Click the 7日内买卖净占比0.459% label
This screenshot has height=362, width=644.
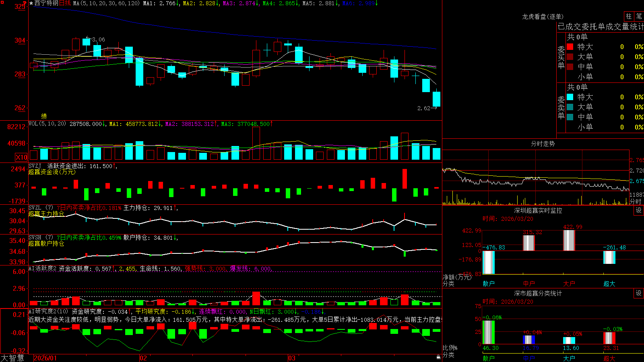pyautogui.click(x=89, y=237)
